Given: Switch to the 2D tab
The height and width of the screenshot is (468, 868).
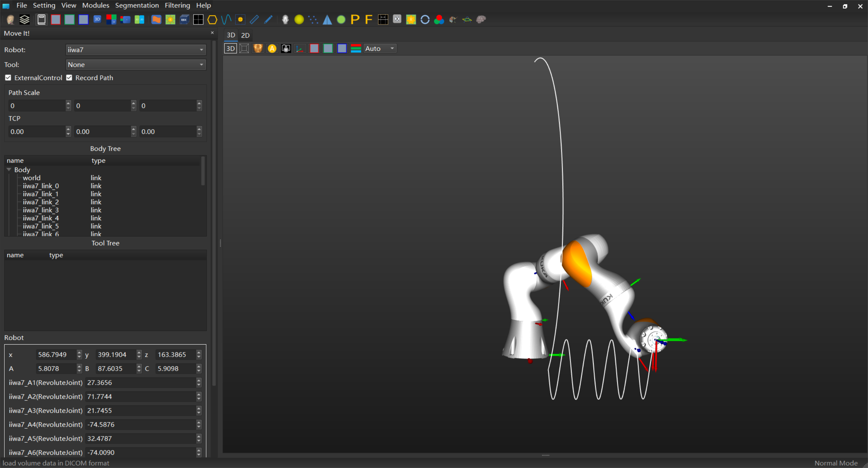Looking at the screenshot, I should pyautogui.click(x=245, y=35).
